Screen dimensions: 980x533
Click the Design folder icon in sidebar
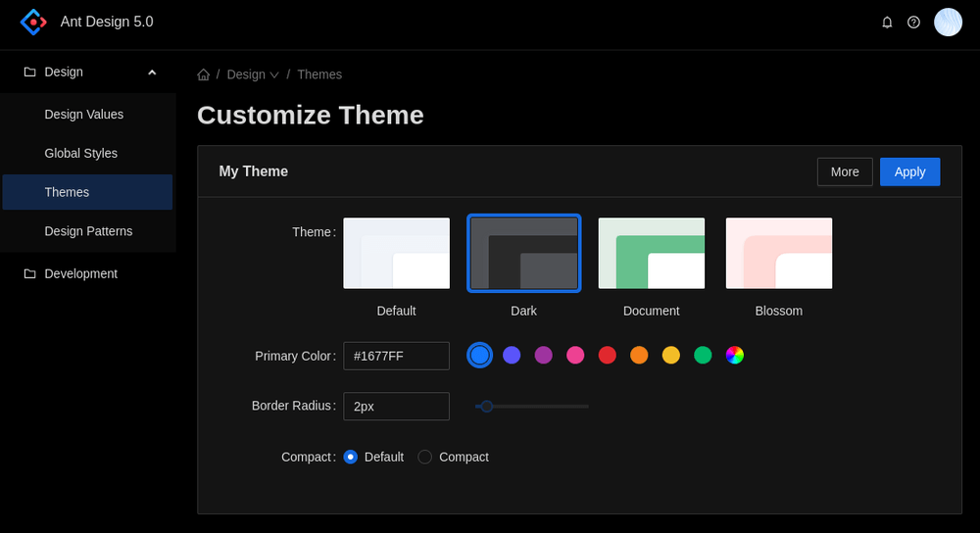pyautogui.click(x=29, y=73)
